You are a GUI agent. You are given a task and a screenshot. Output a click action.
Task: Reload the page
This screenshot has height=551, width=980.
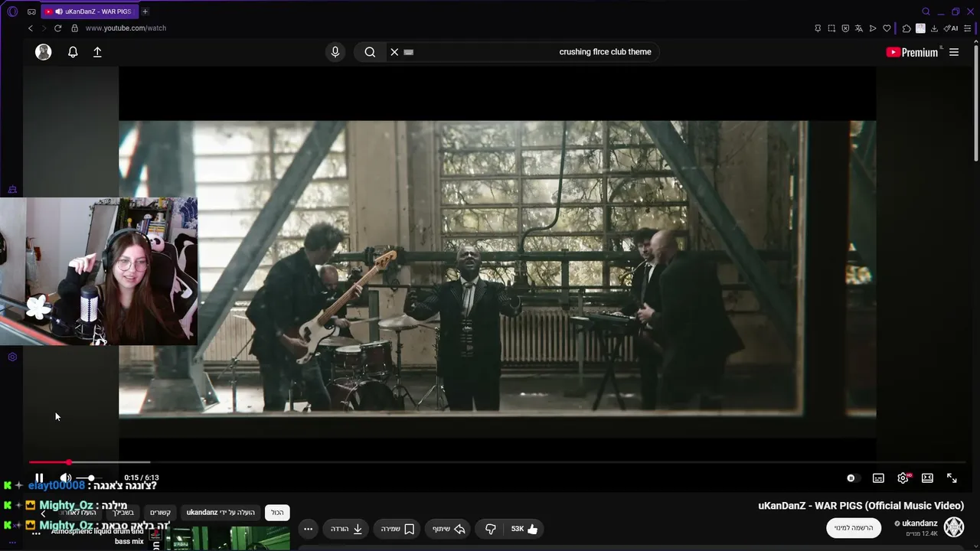[x=57, y=28]
